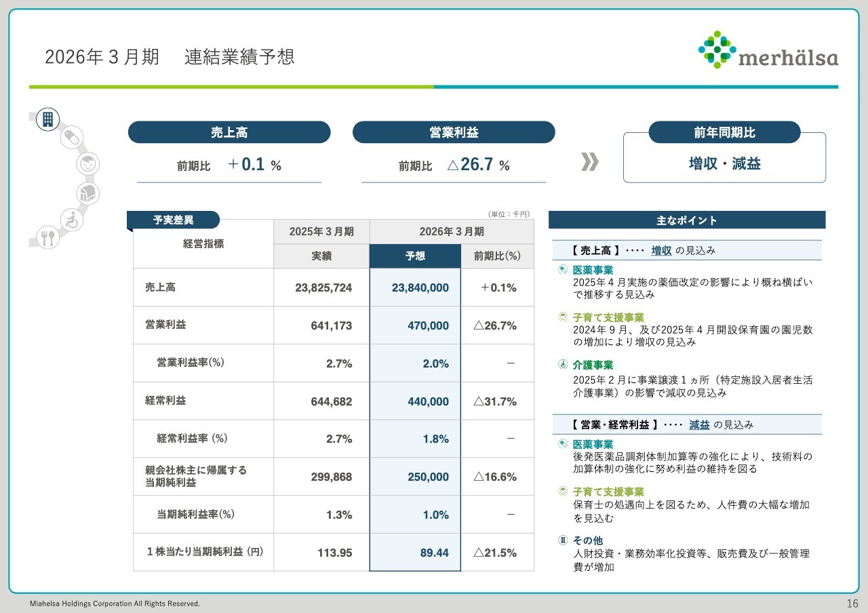Click the fork and spoon icon in the sidebar
Image resolution: width=868 pixels, height=613 pixels.
coord(47,237)
